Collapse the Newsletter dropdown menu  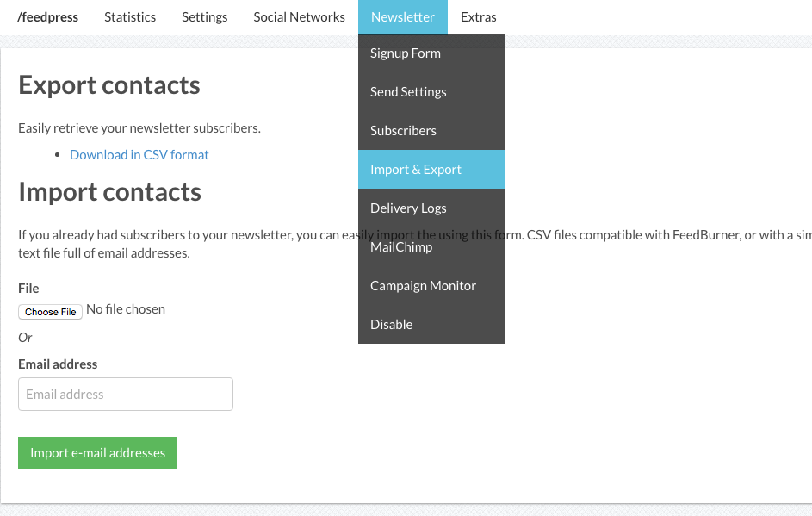point(402,16)
